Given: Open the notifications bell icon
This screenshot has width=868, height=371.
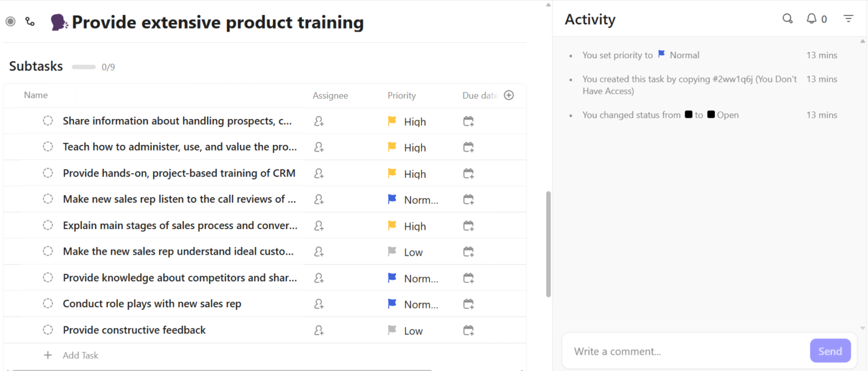Looking at the screenshot, I should [x=812, y=19].
